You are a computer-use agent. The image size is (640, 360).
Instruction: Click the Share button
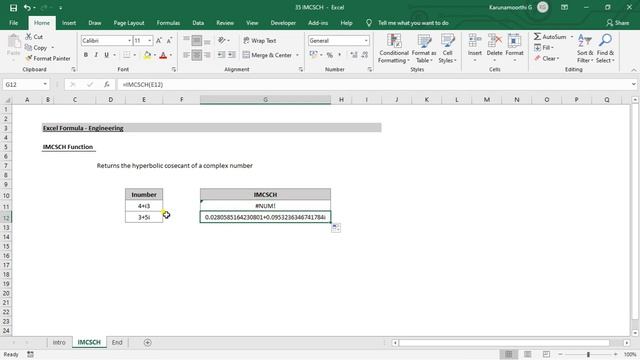point(618,23)
